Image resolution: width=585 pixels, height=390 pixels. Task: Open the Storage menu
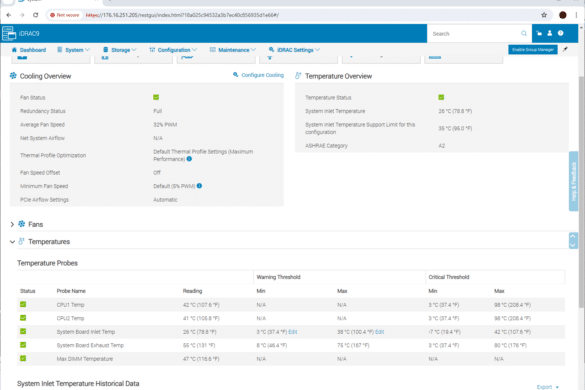[120, 50]
